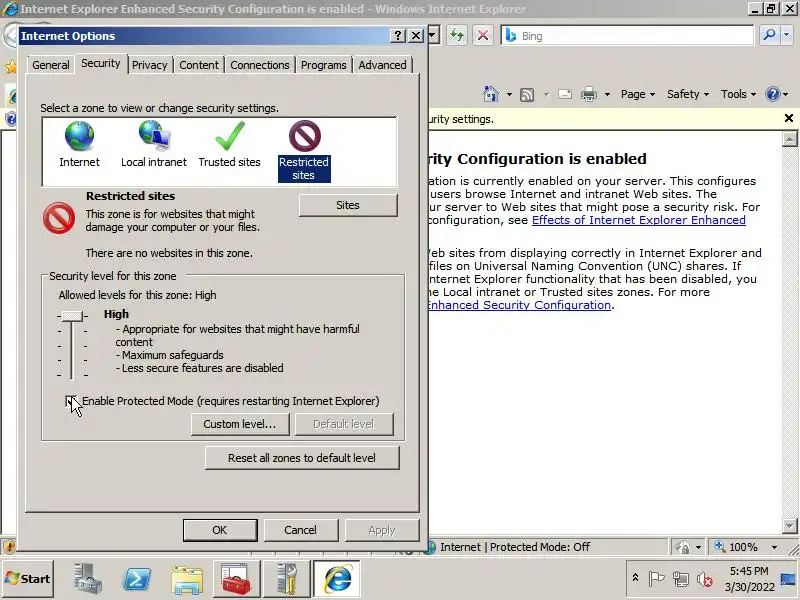Viewport: 800px width, 600px height.
Task: Click the Show desktop tray icon
Action: click(788, 579)
